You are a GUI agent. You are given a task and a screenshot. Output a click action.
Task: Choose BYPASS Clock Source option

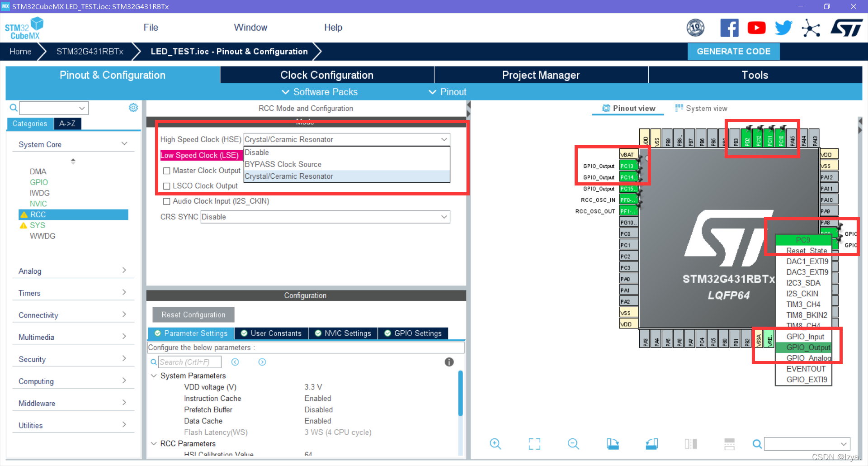[347, 164]
